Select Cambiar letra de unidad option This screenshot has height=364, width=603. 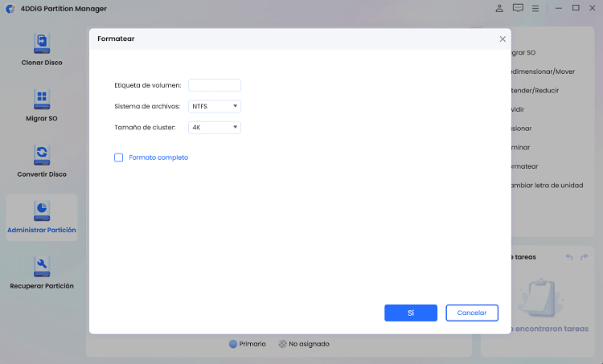pyautogui.click(x=548, y=186)
